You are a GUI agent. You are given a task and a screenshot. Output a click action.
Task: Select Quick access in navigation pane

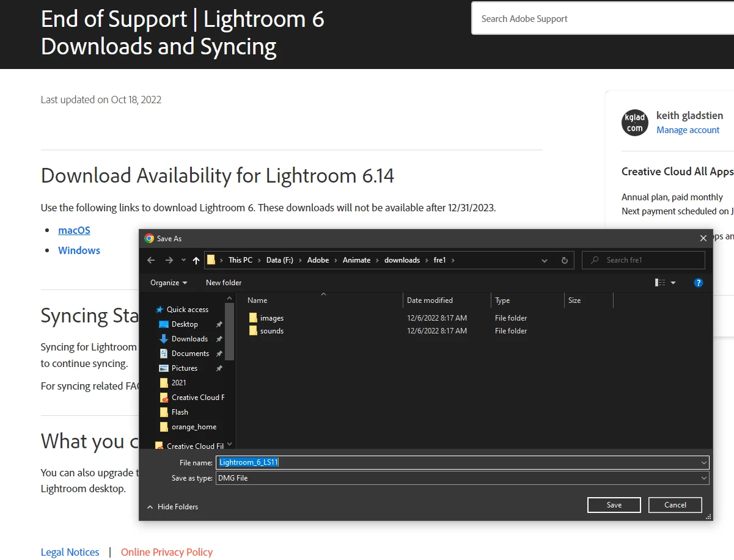pos(182,310)
